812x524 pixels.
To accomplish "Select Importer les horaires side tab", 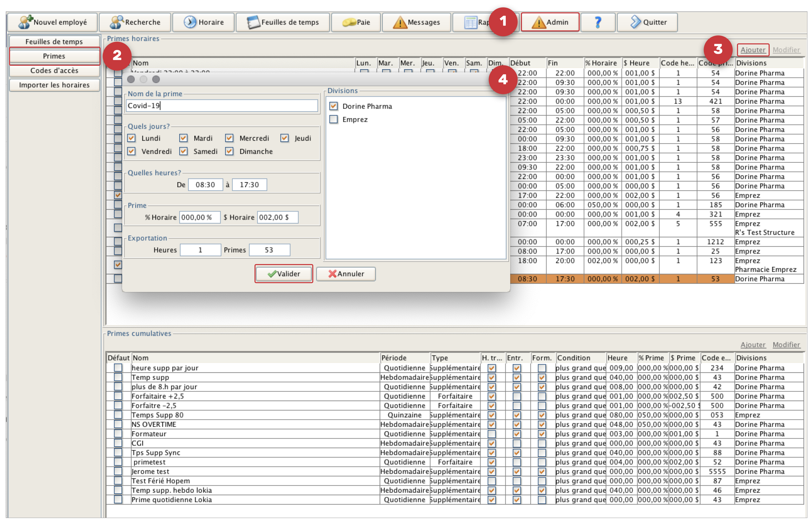I will [x=54, y=85].
